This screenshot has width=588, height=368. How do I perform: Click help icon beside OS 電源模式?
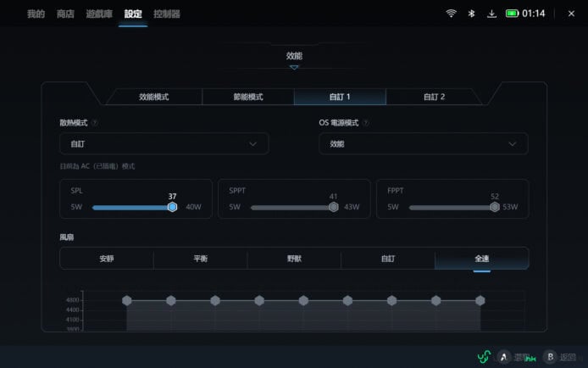coord(366,122)
